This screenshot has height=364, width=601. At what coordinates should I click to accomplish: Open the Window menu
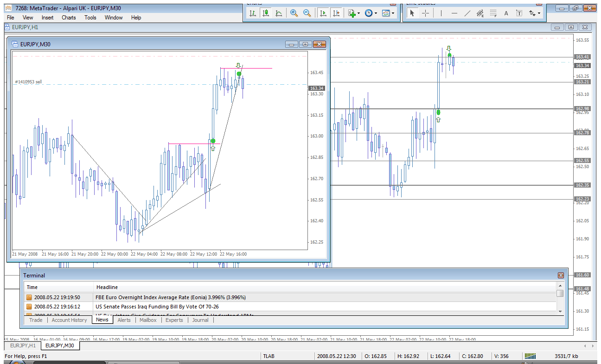point(114,18)
